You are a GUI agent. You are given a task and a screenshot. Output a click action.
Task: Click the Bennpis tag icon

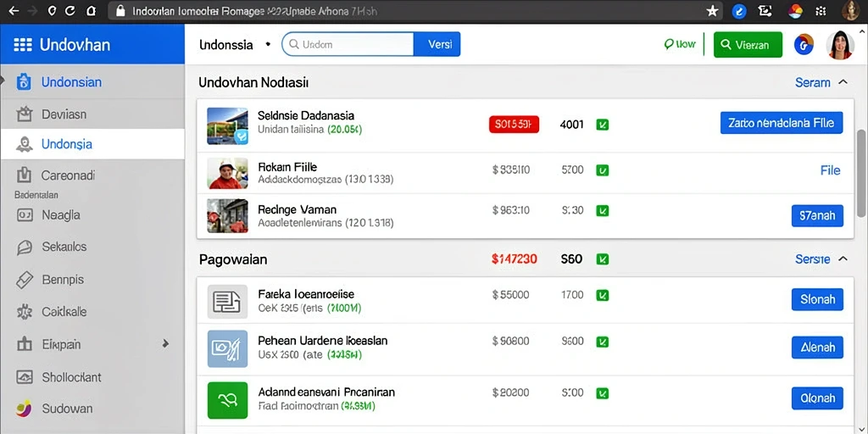coord(25,280)
